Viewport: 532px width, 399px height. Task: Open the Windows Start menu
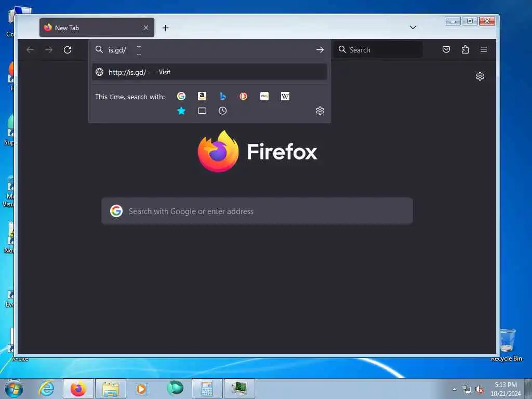[x=14, y=389]
